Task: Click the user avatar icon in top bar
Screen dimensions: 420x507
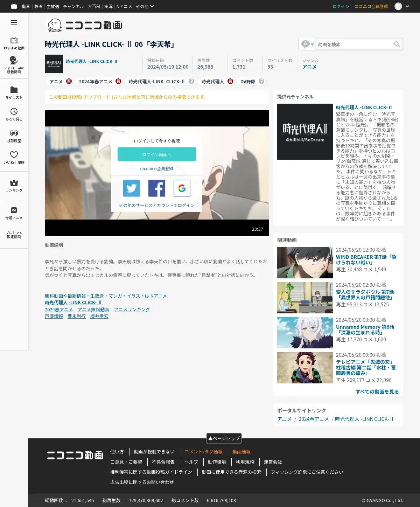Action: click(398, 6)
